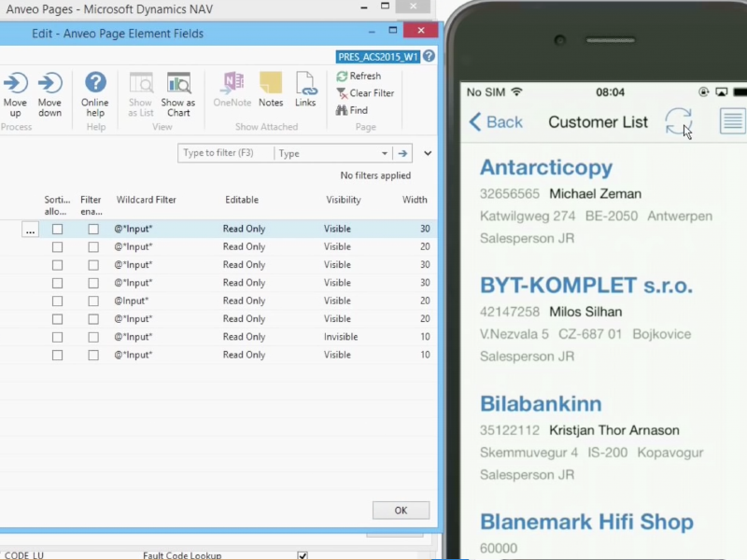Open the Antarcticopy customer entry
This screenshot has height=560, width=747.
pyautogui.click(x=546, y=168)
